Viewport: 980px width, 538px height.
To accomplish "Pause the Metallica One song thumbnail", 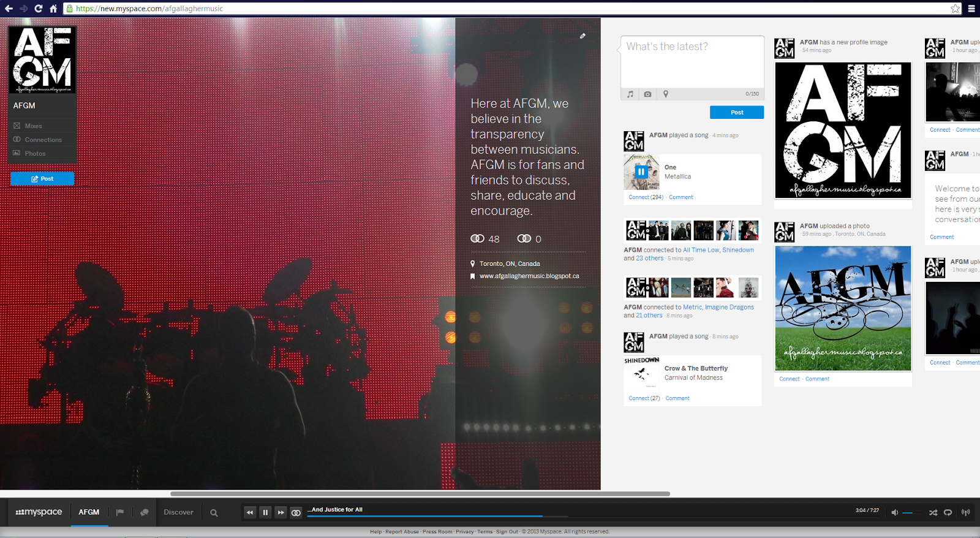I will pyautogui.click(x=641, y=172).
